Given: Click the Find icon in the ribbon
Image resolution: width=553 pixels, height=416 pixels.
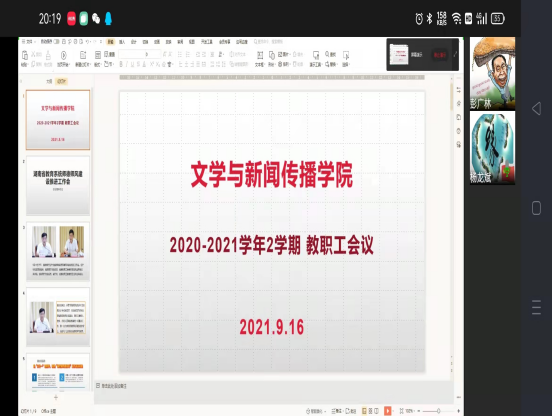Looking at the screenshot, I should [x=330, y=54].
